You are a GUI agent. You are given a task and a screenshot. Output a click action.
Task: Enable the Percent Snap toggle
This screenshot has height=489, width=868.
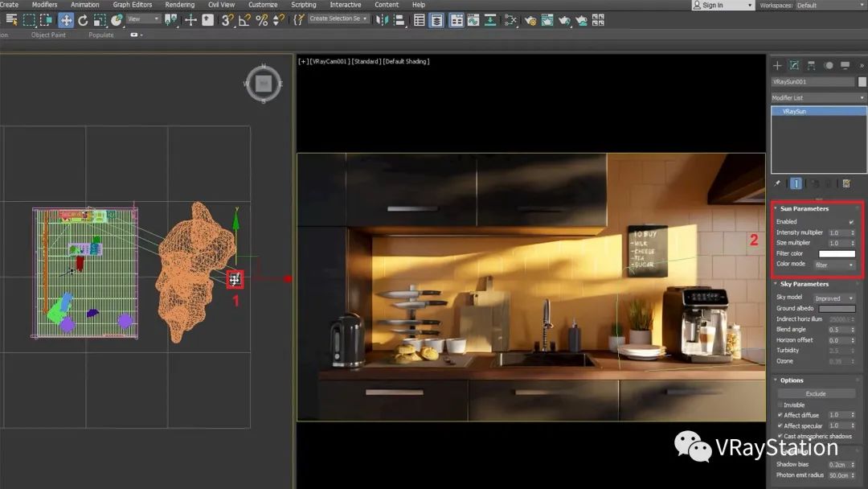click(x=262, y=20)
